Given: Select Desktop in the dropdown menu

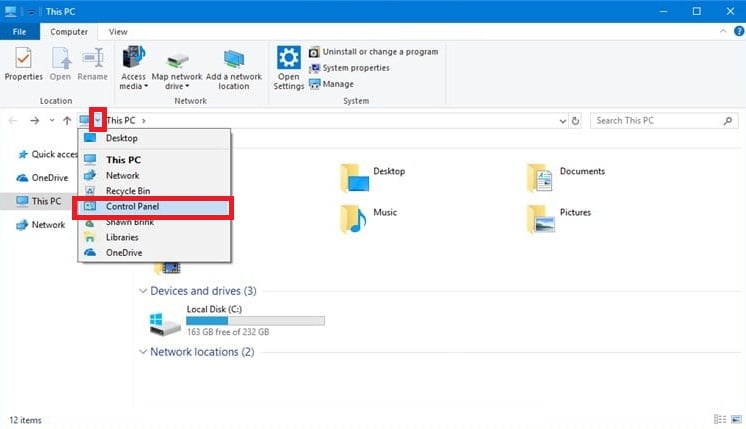Looking at the screenshot, I should [x=154, y=138].
